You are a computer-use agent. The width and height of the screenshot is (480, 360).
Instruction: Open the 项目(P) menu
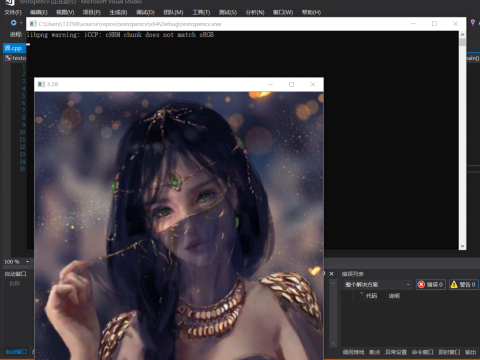pyautogui.click(x=91, y=12)
